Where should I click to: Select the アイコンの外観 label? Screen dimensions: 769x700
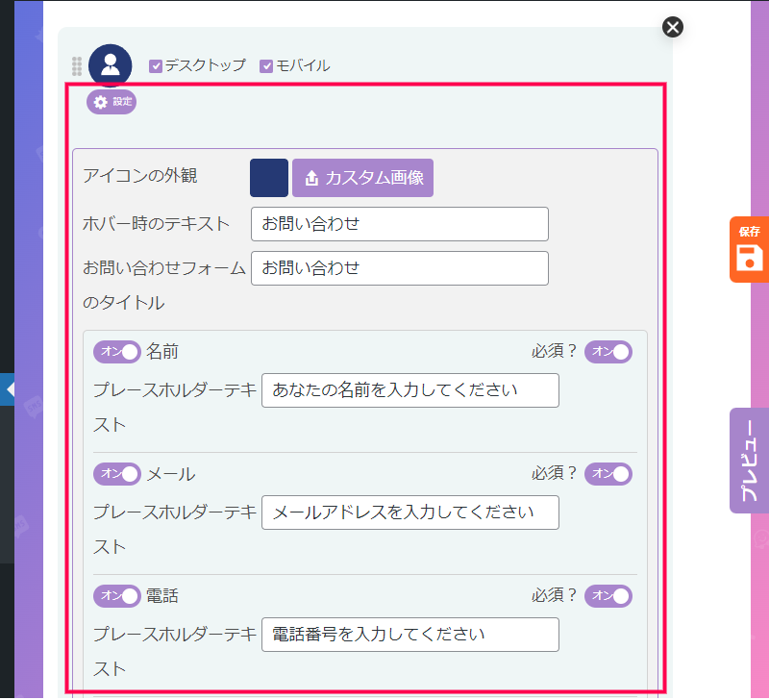tap(140, 176)
